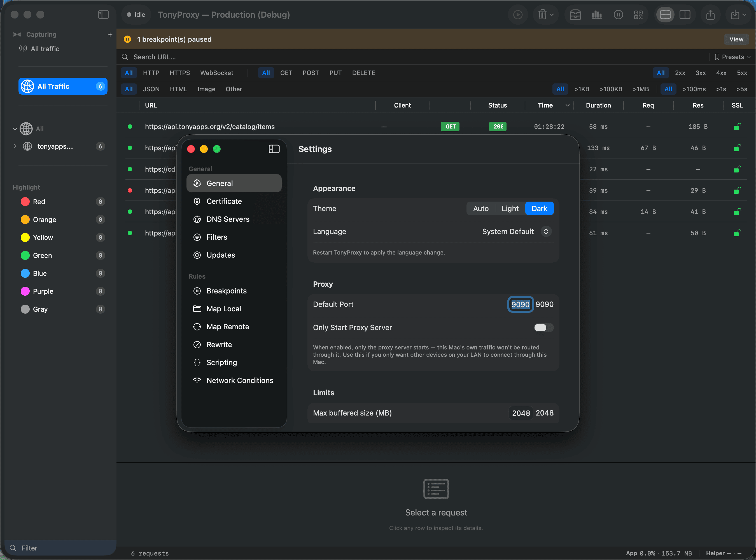
Task: Open Breakpoints rules section
Action: coord(234,291)
